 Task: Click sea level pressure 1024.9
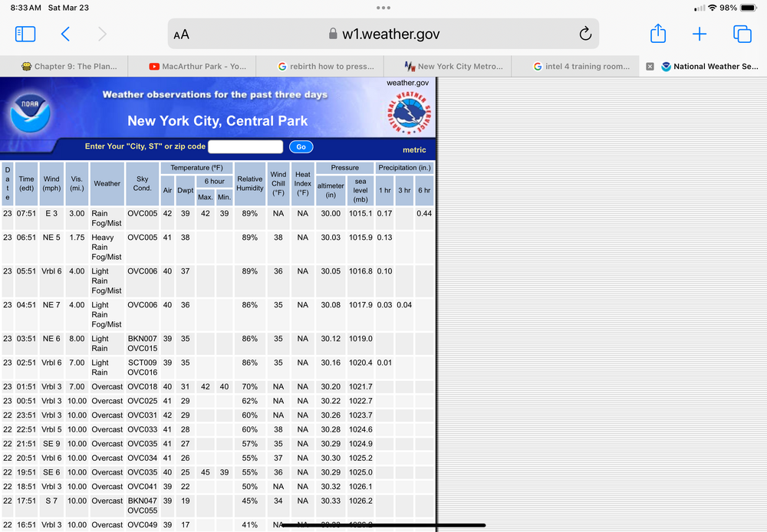360,444
